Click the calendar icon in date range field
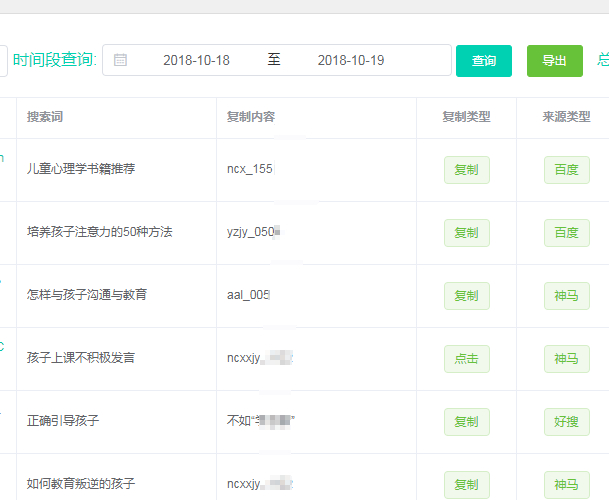 point(120,60)
